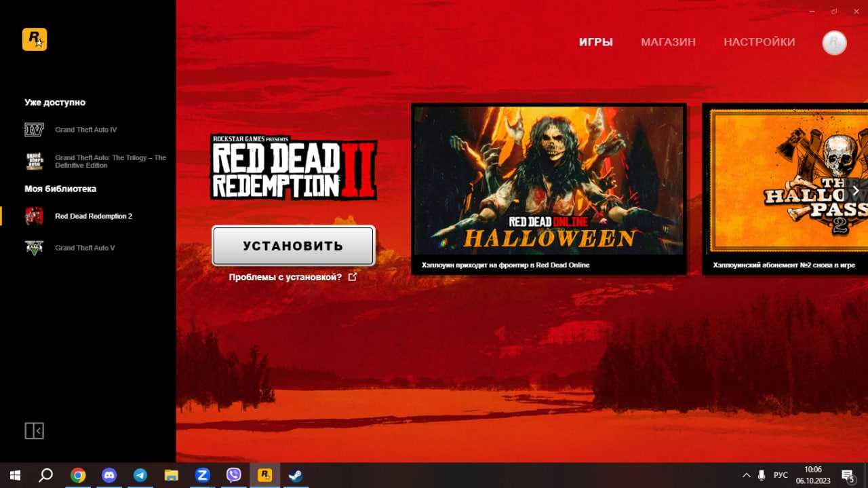Open the taskbar clock showing 10:06

click(x=812, y=475)
